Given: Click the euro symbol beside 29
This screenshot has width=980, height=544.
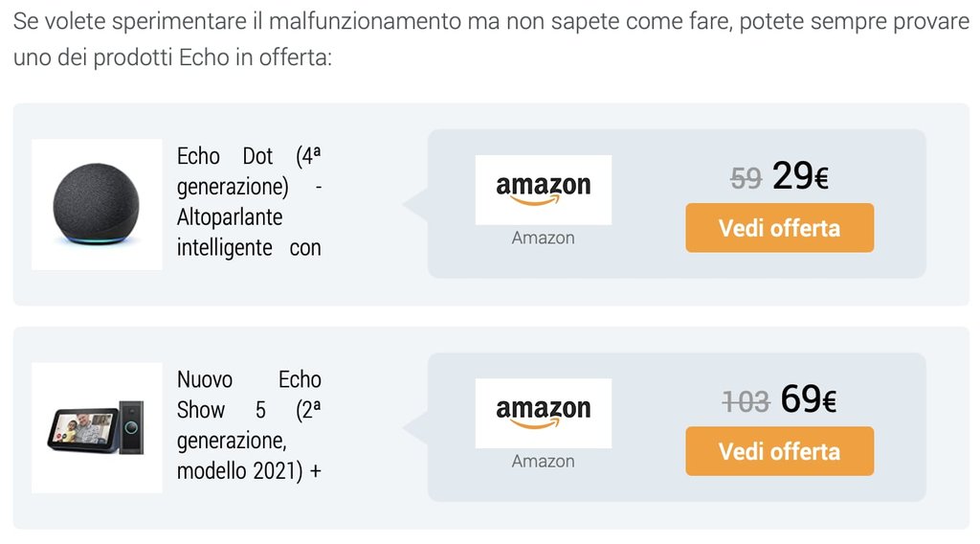Looking at the screenshot, I should 821,179.
